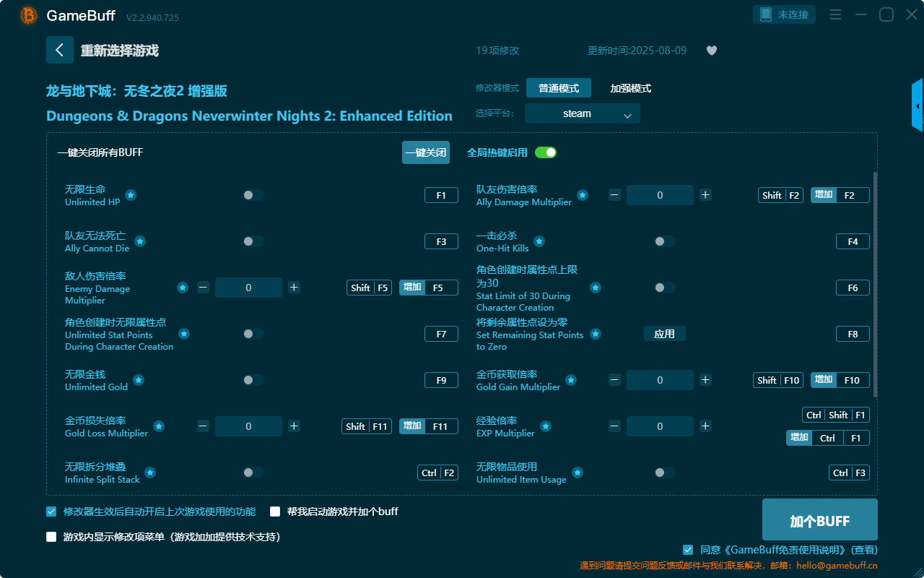The width and height of the screenshot is (924, 578).
Task: Go back with the arrow button
Action: click(x=60, y=50)
